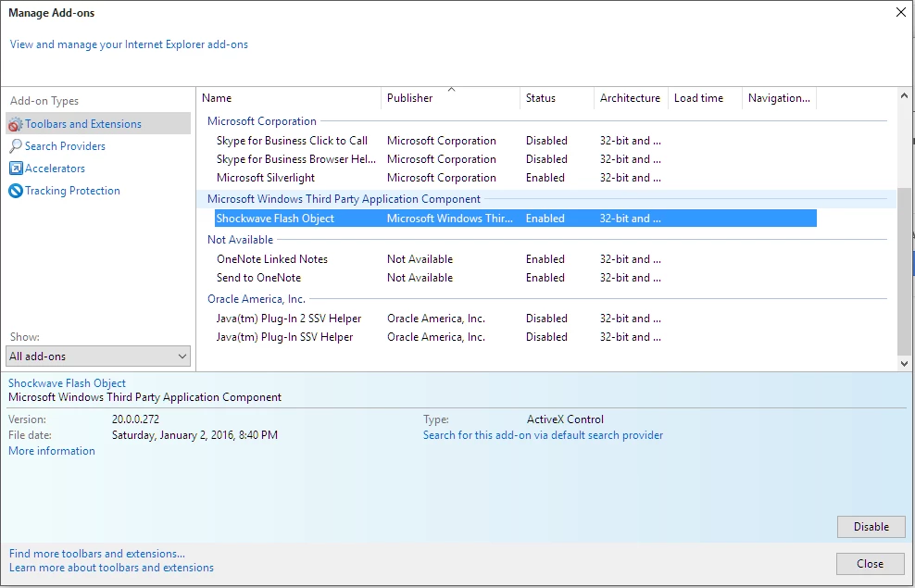Select OneNote Linked Notes add-on
Screen dimensions: 915x588
(515, 259)
